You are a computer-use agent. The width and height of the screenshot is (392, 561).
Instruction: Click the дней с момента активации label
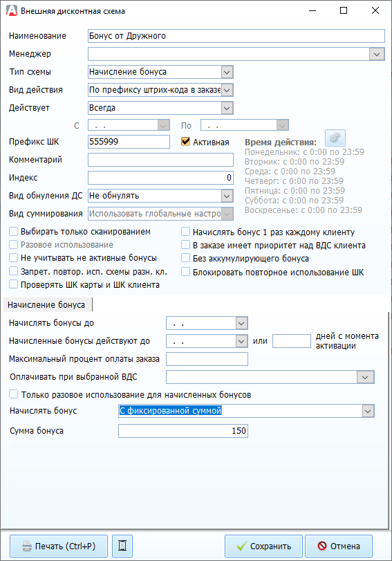(347, 341)
